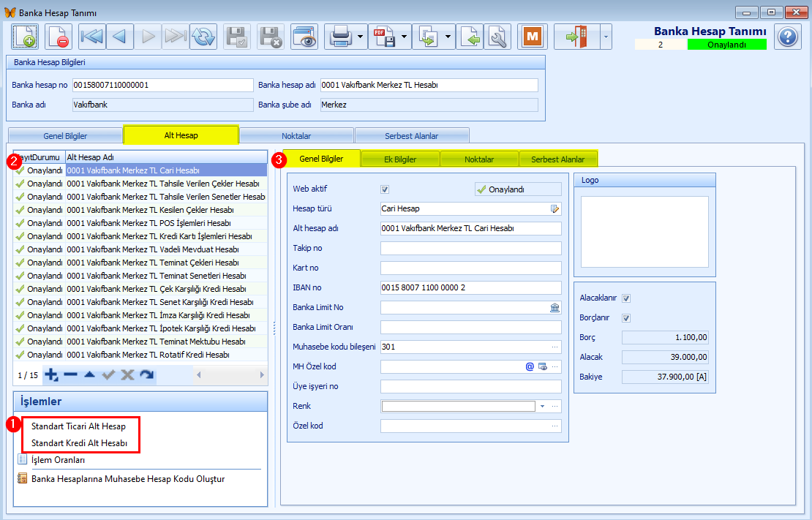The height and width of the screenshot is (520, 812).
Task: Sort by the Alt Hesap Adı column header
Action: click(166, 157)
